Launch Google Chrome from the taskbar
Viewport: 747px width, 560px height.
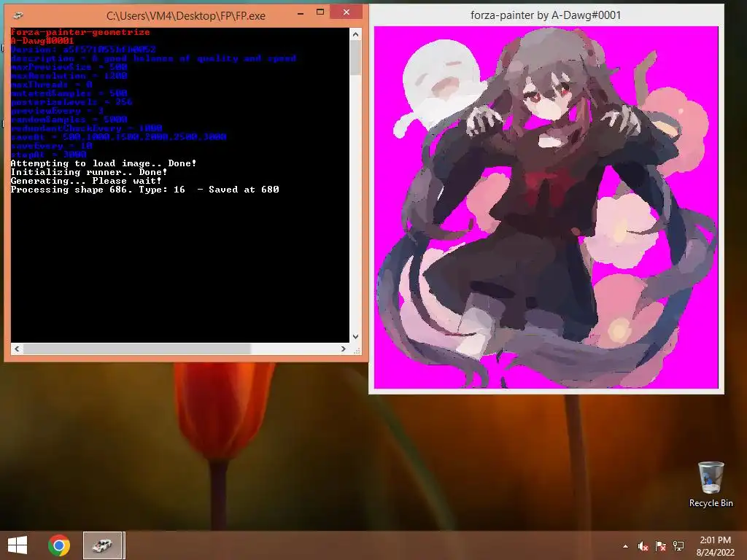click(59, 545)
